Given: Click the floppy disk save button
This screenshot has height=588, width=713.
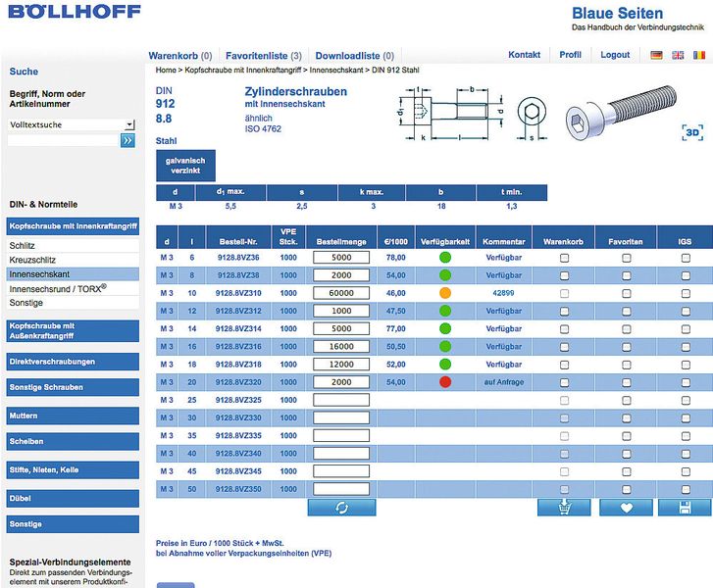Looking at the screenshot, I should click(685, 508).
